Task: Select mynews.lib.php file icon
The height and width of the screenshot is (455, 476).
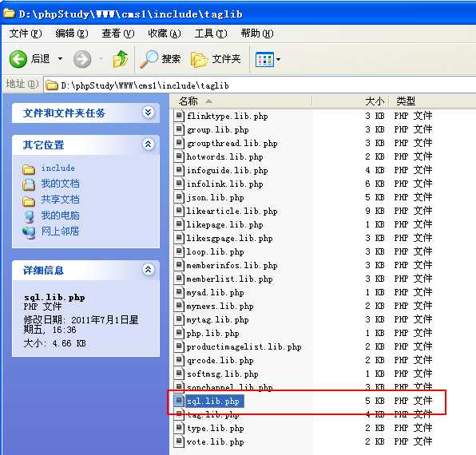Action: point(179,306)
